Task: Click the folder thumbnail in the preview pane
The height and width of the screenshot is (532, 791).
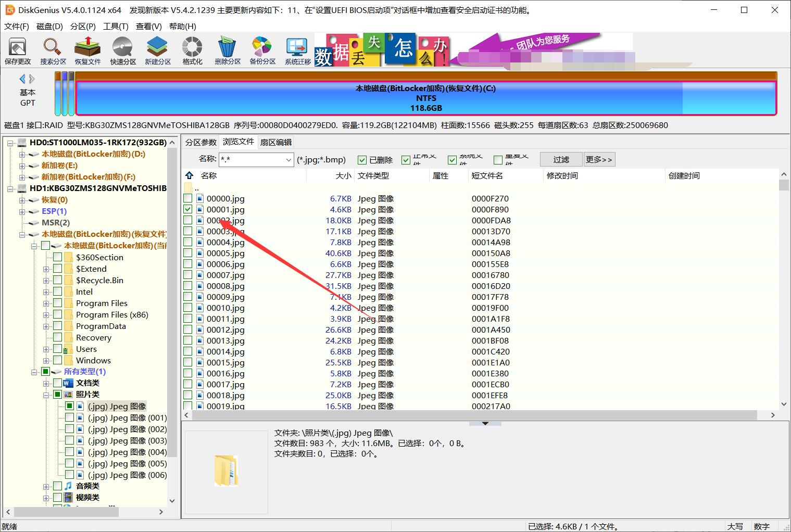Action: [226, 471]
